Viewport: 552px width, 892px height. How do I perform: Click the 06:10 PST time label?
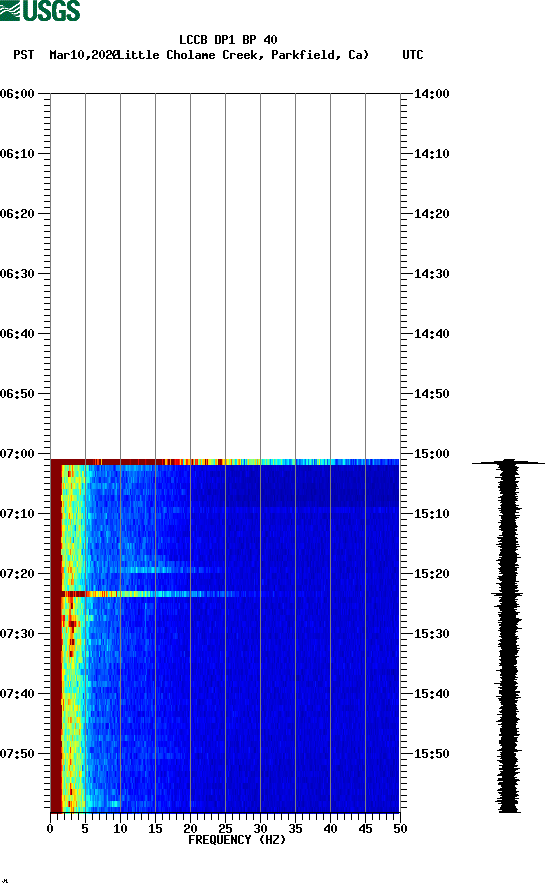[x=18, y=154]
